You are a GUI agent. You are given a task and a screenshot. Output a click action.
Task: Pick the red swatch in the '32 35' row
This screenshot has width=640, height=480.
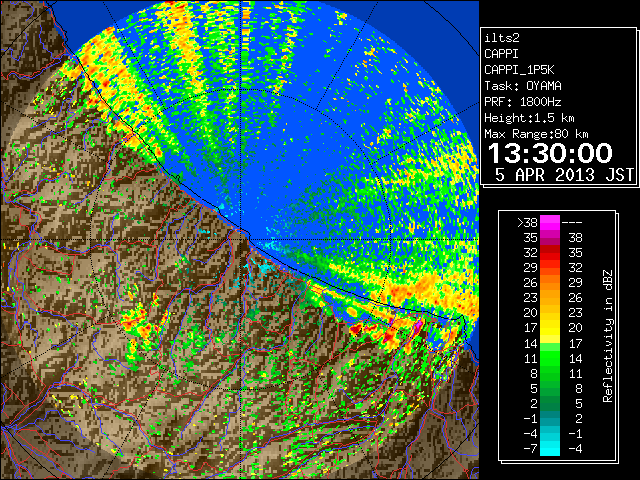[x=550, y=253]
